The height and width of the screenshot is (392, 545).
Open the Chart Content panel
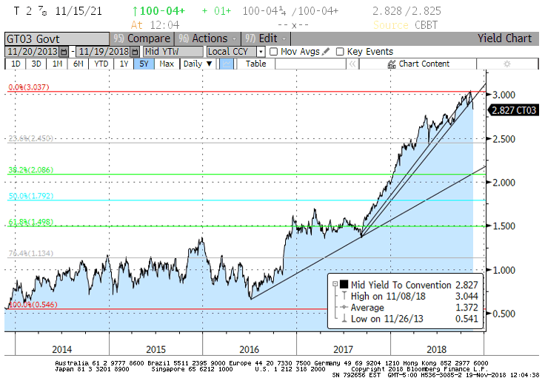click(418, 64)
